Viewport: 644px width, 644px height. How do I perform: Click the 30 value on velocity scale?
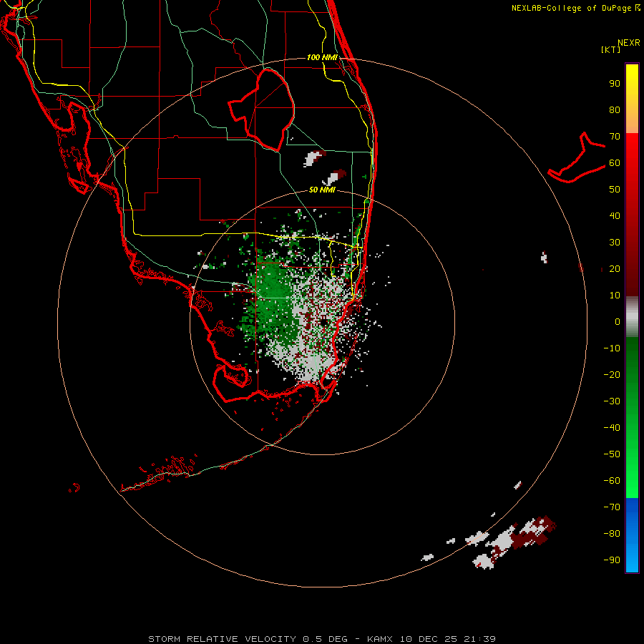click(615, 243)
